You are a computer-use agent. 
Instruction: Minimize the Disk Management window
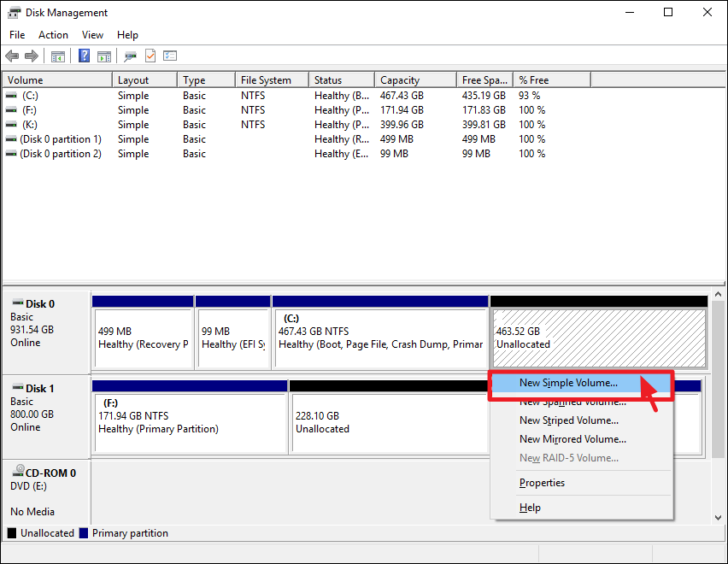630,13
